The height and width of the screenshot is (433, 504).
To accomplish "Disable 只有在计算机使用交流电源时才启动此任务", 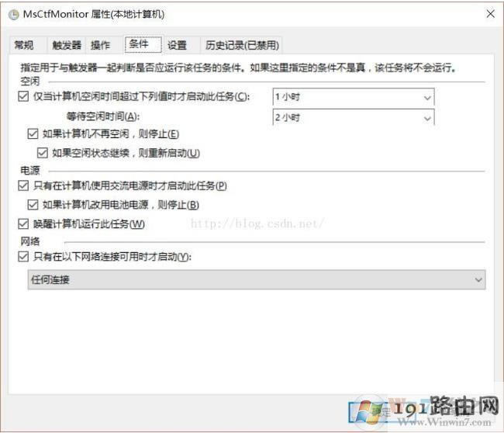I will pos(21,185).
